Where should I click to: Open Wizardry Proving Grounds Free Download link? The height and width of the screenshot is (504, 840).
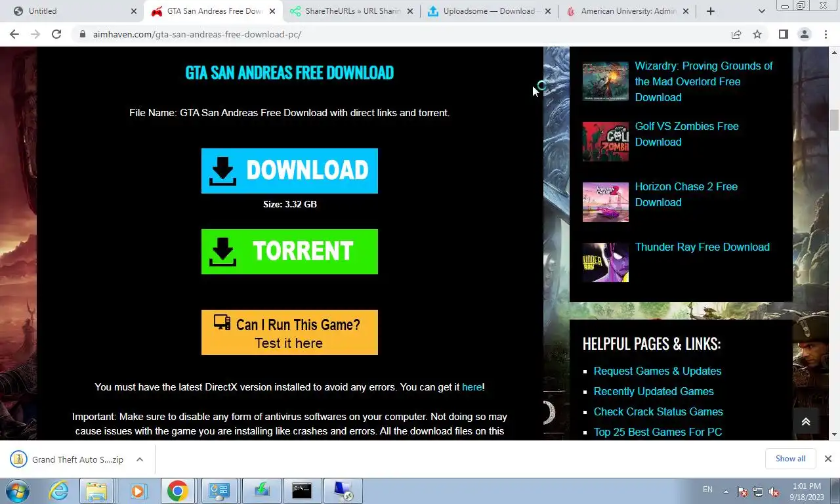tap(703, 81)
